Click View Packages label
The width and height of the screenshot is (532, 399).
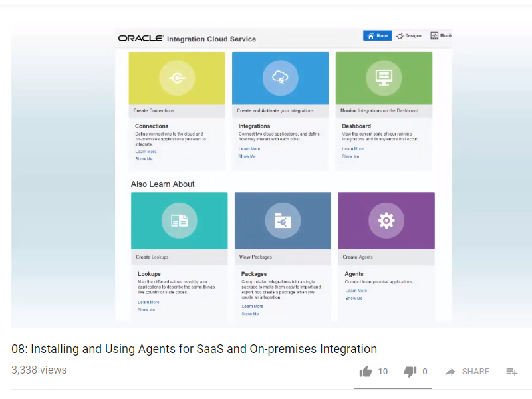(x=255, y=257)
